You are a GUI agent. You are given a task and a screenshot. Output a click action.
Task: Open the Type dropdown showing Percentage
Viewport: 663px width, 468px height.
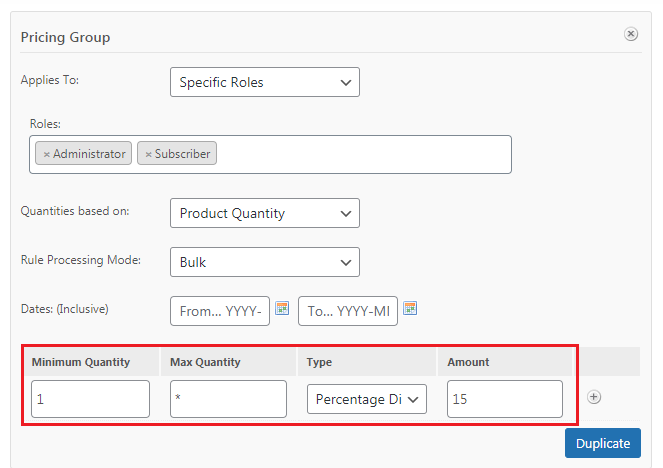tap(367, 399)
